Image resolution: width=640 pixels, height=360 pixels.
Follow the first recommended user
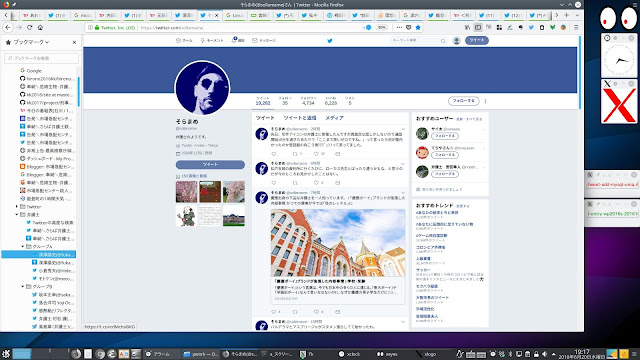(x=445, y=136)
